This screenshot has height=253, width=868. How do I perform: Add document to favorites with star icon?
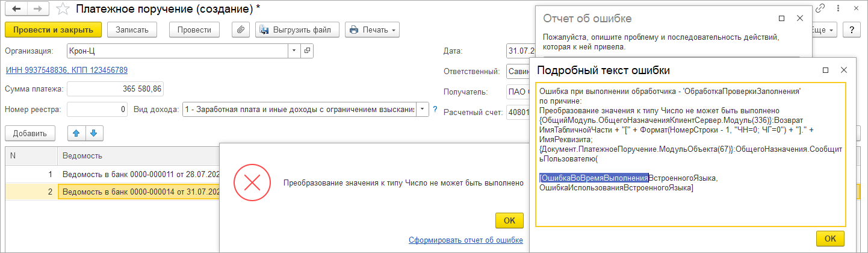click(61, 9)
